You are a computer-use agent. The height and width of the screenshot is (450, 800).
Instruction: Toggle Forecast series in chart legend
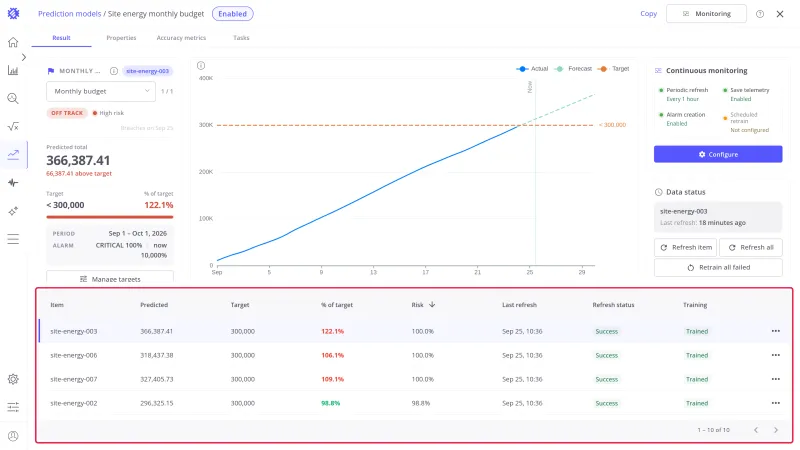tap(573, 68)
